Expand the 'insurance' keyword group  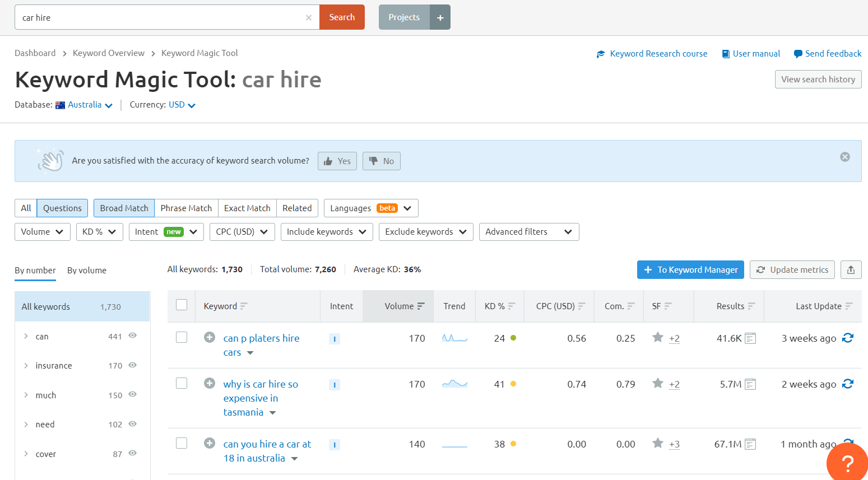26,366
